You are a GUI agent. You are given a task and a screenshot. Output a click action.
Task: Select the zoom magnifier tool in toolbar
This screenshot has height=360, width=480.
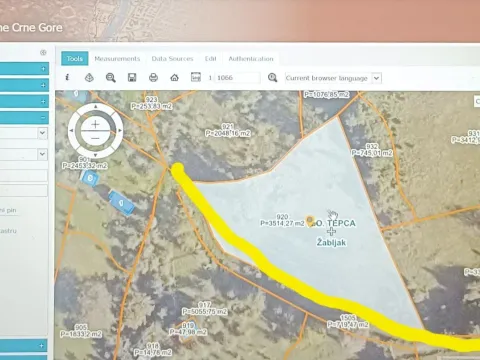tap(111, 78)
